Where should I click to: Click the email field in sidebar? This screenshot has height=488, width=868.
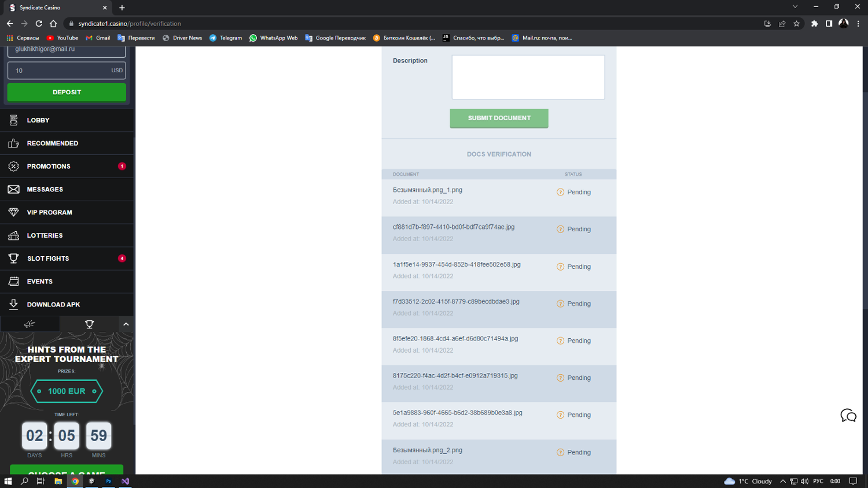click(x=67, y=51)
